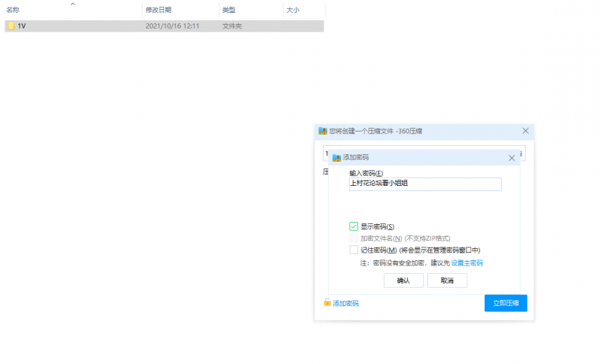Image resolution: width=602 pixels, height=364 pixels.
Task: Enable the 记住密码 checkbox
Action: click(x=354, y=250)
